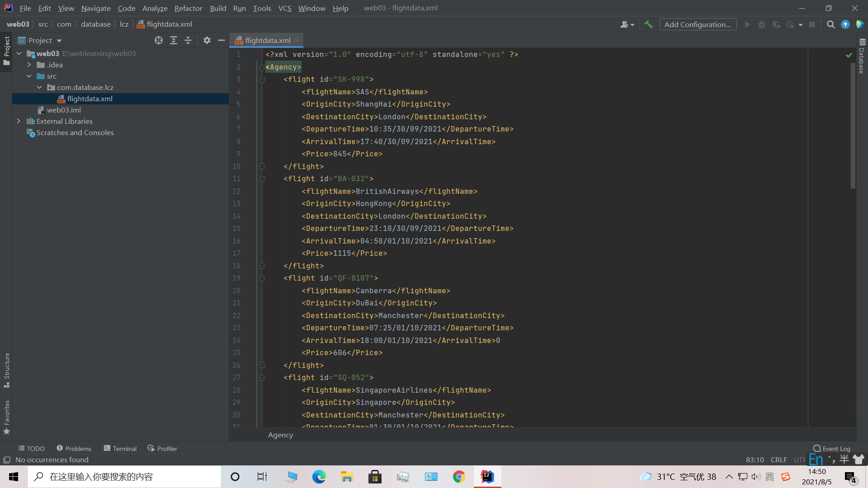Open the VCS menu
This screenshot has height=488, width=868.
[x=285, y=8]
